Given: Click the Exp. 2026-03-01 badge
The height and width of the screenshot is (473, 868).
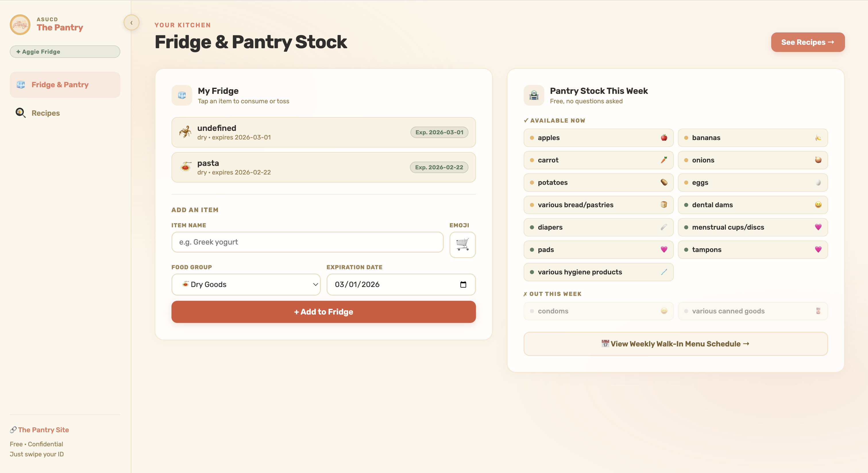Looking at the screenshot, I should tap(439, 132).
